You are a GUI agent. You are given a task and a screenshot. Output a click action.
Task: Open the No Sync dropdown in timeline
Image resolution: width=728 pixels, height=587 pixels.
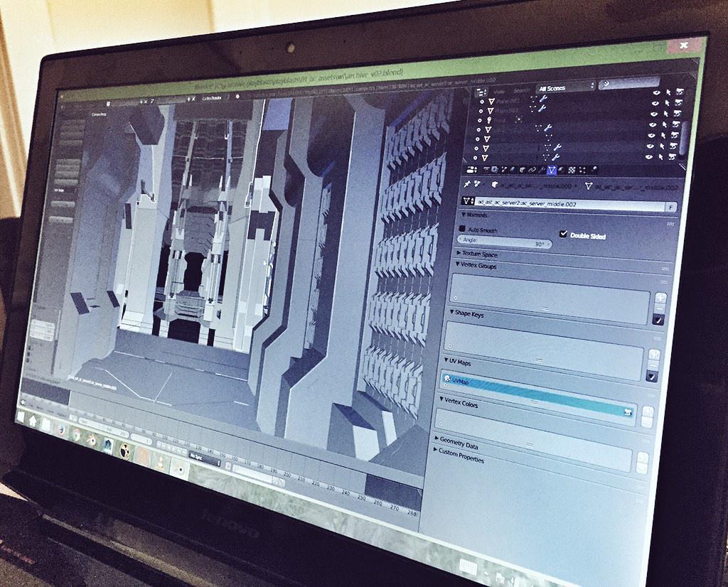(x=205, y=459)
